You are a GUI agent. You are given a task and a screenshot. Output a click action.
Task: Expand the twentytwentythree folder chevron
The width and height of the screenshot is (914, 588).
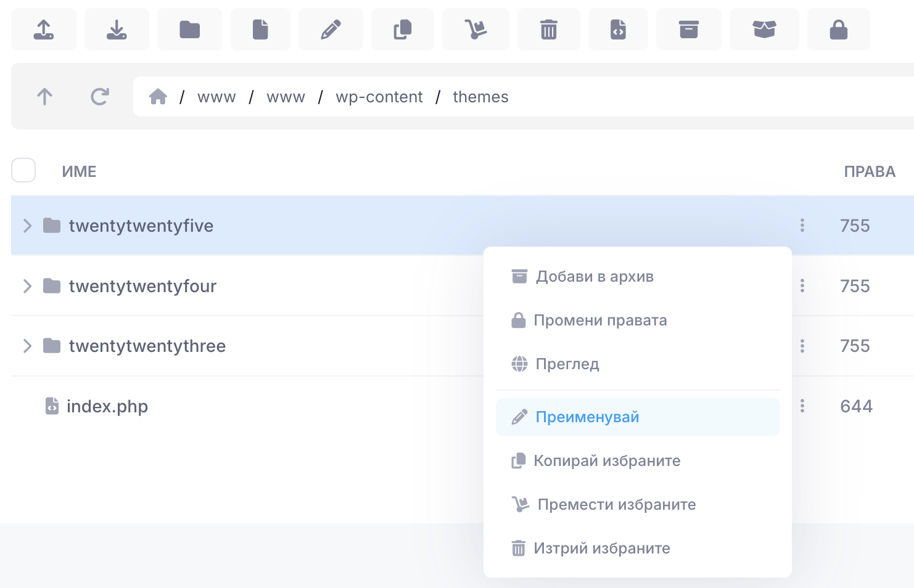[x=27, y=346]
